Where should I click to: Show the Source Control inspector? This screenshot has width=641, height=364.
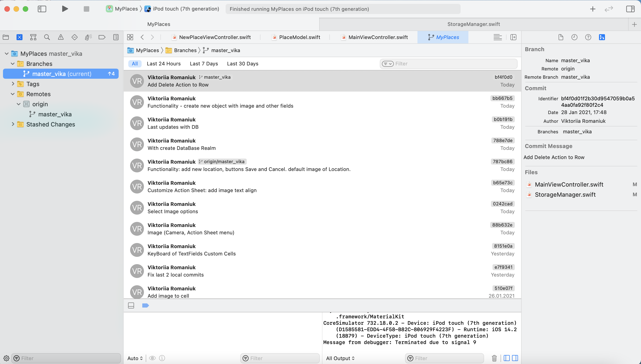(602, 37)
